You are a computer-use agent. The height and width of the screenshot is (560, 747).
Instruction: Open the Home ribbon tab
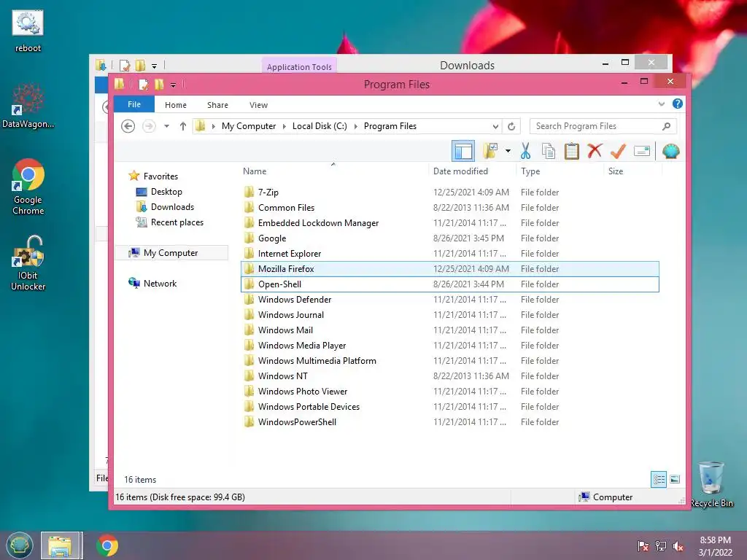[176, 105]
